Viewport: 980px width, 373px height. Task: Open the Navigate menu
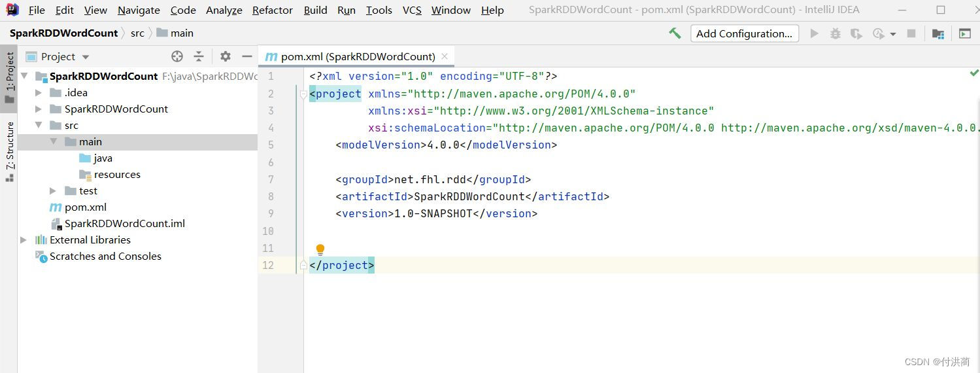tap(139, 10)
